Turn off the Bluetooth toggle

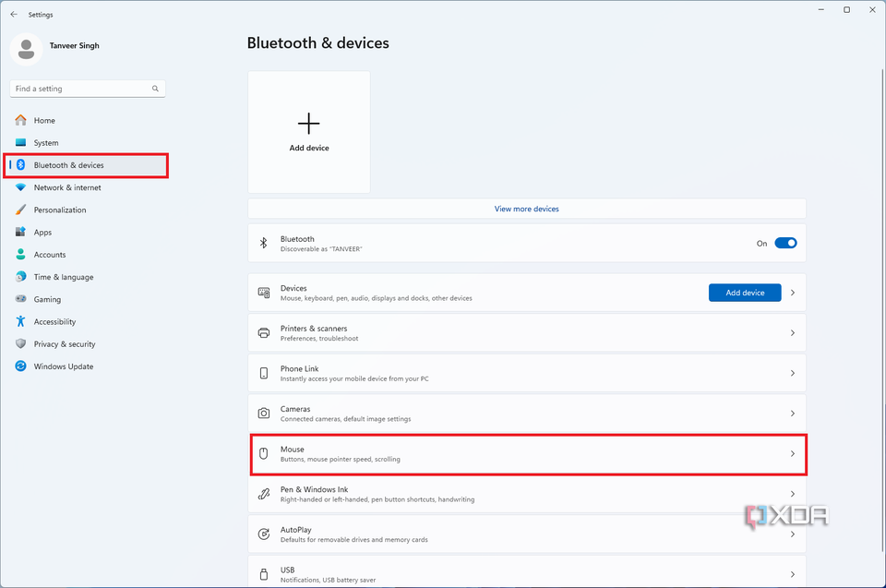point(785,243)
